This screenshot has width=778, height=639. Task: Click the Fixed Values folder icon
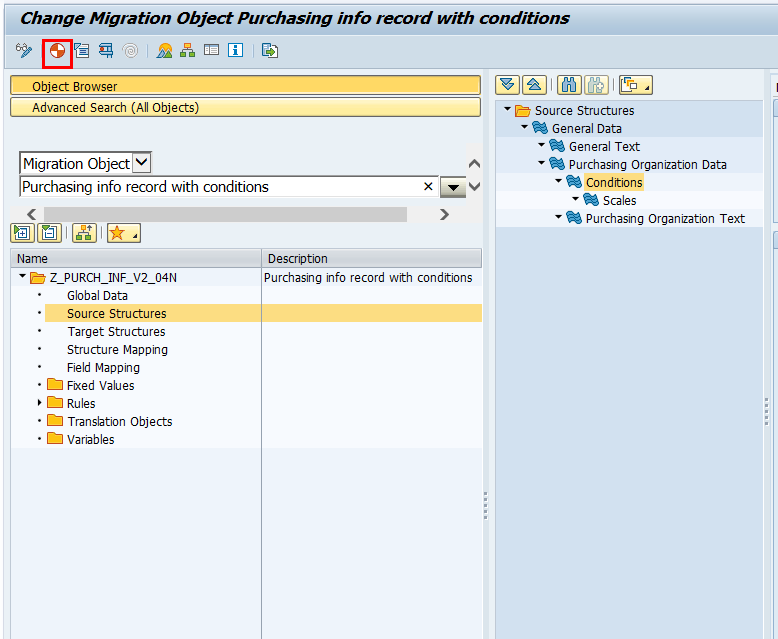point(55,385)
